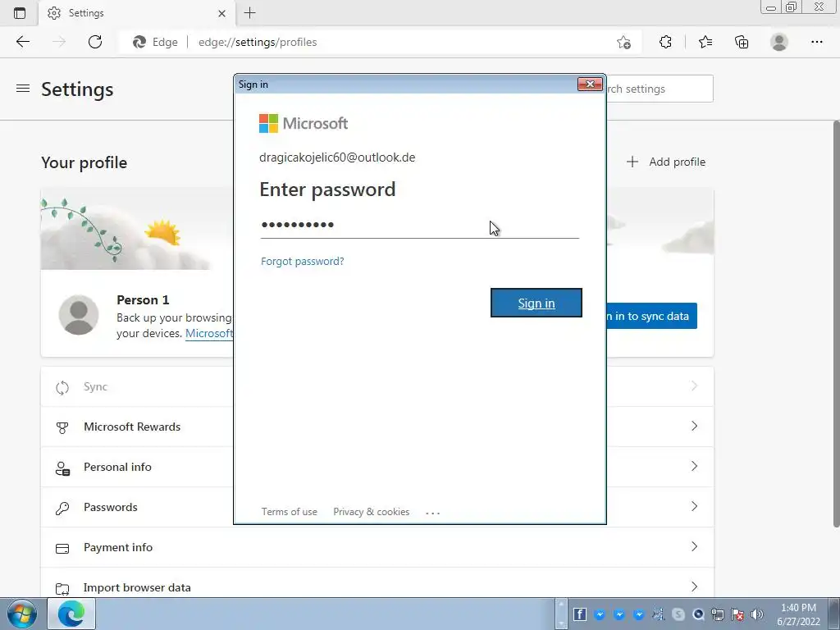Expand the Import browser data chevron

point(694,587)
